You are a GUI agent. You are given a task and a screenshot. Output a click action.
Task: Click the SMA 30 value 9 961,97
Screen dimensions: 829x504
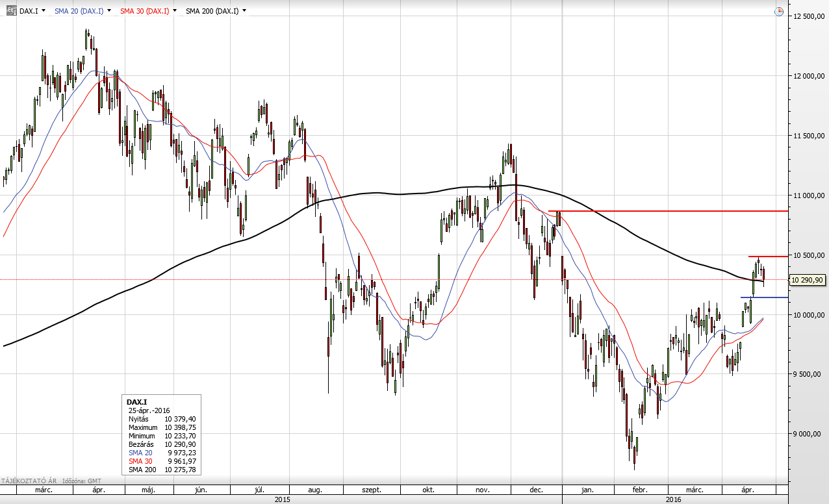pyautogui.click(x=183, y=461)
